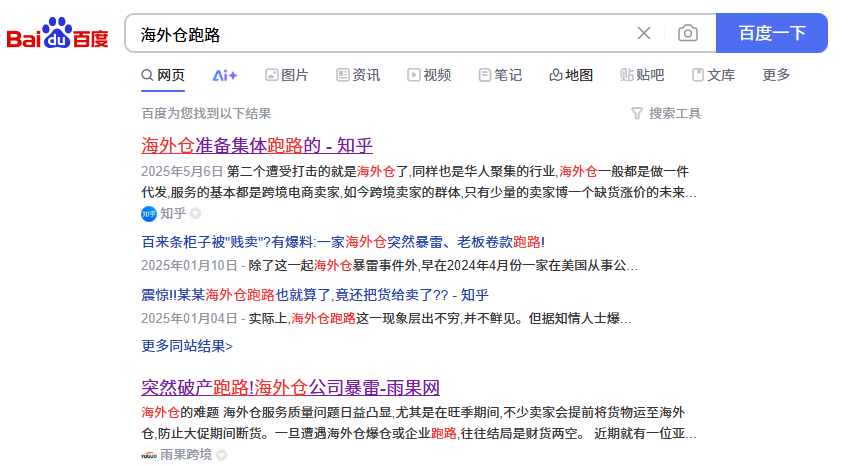Screen dimensions: 857x466
Task: Click snippet dated 2025年01月10日
Action: click(389, 266)
